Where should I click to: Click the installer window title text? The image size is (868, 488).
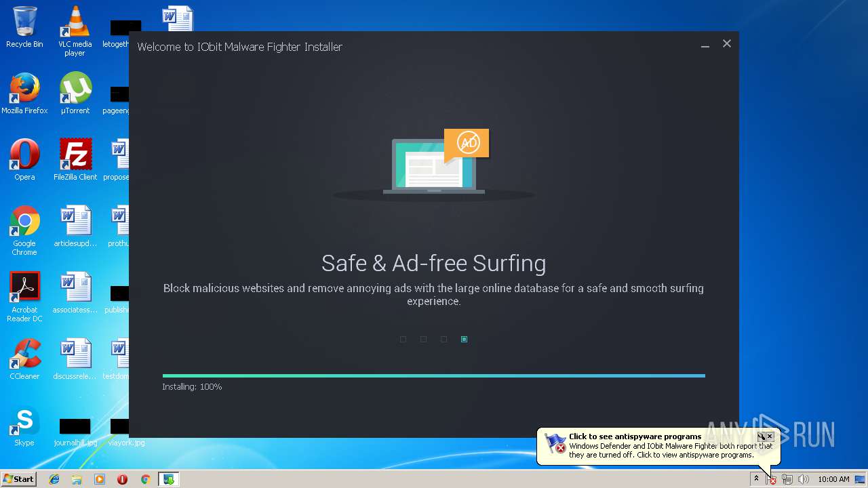(x=240, y=47)
